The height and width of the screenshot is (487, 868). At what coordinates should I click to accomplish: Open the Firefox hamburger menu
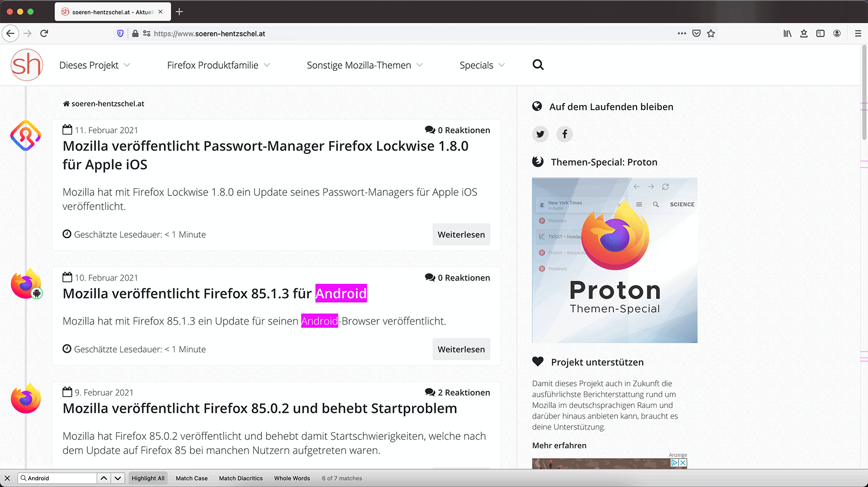click(x=858, y=34)
